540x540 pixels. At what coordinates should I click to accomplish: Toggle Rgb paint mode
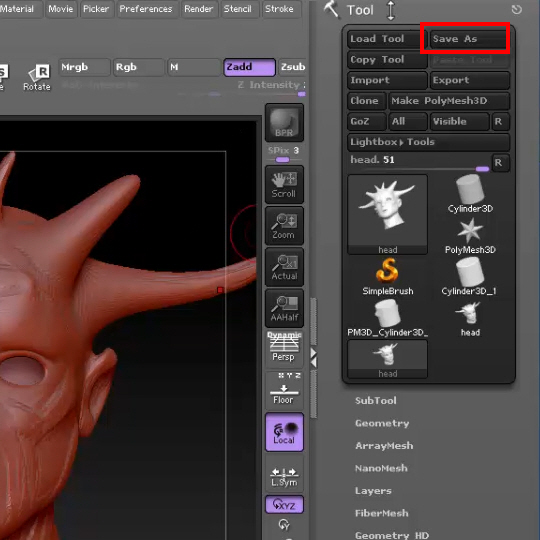pyautogui.click(x=139, y=67)
